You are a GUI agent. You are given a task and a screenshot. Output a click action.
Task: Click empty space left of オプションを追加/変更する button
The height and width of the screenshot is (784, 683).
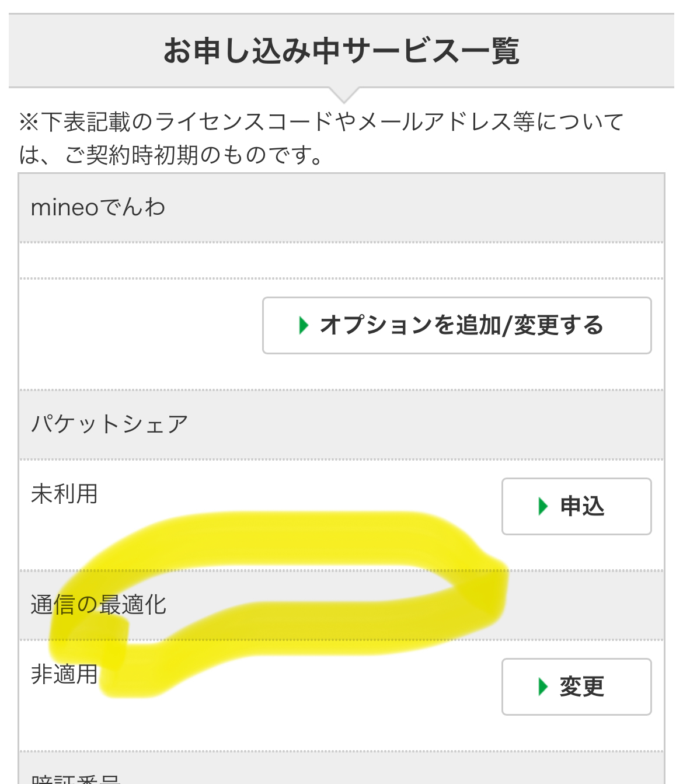click(x=140, y=326)
